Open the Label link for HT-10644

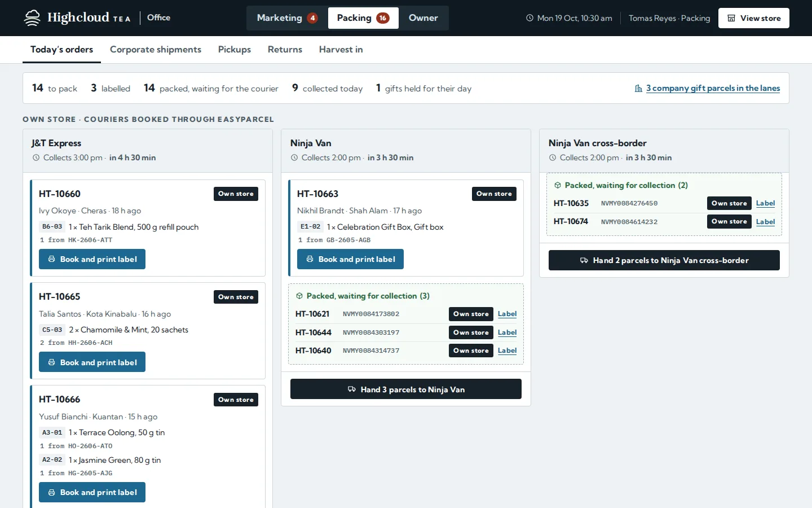pos(507,332)
